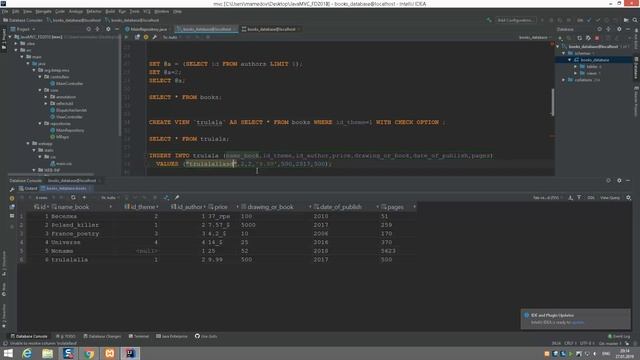Viewport: 640px width, 360px height.
Task: Switch to the Output tab in console
Action: point(28,189)
